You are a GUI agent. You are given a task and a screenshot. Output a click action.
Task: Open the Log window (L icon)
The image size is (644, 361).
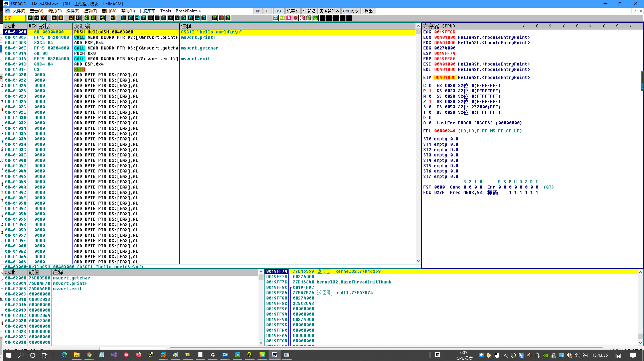click(124, 18)
